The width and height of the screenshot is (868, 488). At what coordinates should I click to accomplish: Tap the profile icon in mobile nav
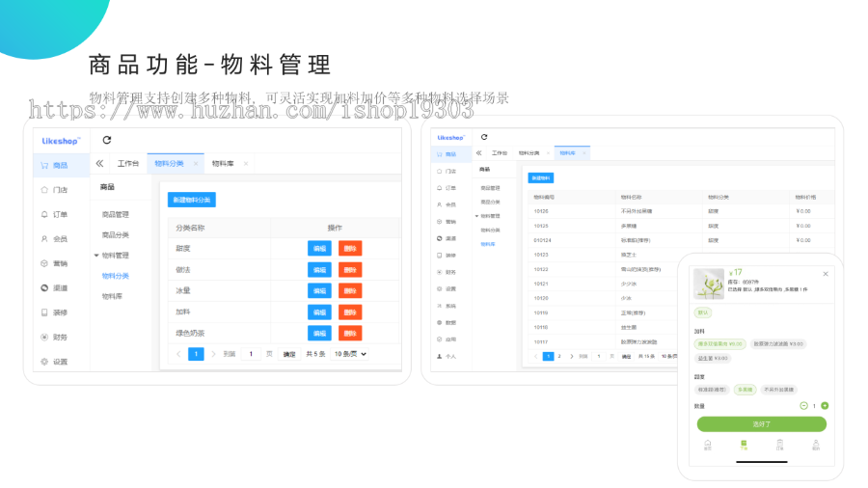pyautogui.click(x=815, y=445)
